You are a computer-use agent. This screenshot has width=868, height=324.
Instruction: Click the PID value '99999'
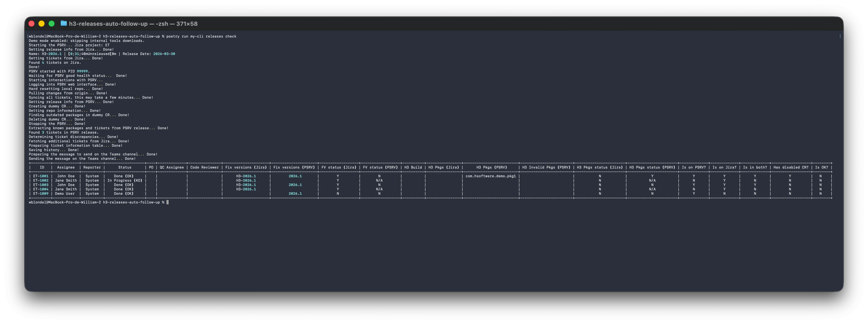(82, 71)
